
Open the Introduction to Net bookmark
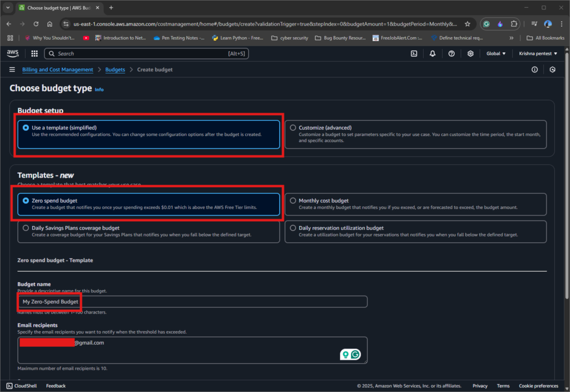[x=121, y=38]
